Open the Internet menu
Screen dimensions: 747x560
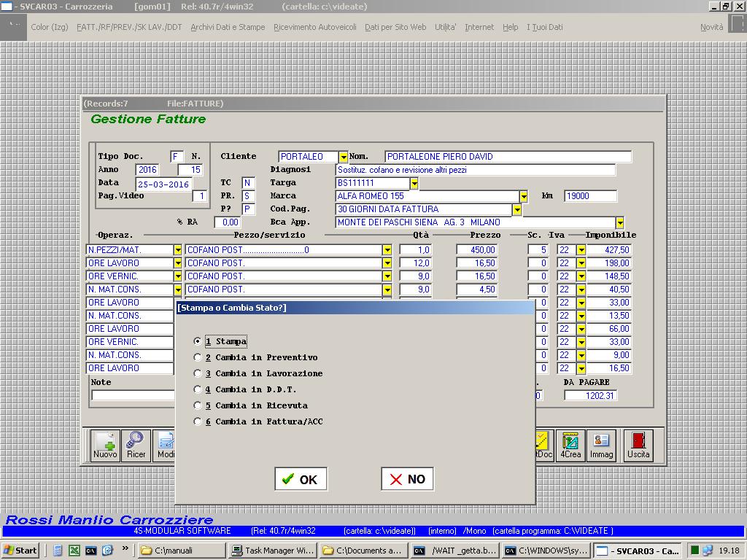(x=479, y=27)
